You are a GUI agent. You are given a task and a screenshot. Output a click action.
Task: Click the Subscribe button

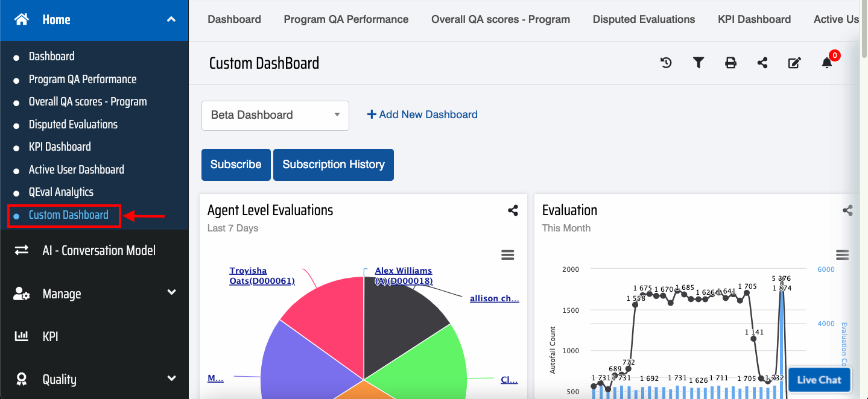(236, 165)
